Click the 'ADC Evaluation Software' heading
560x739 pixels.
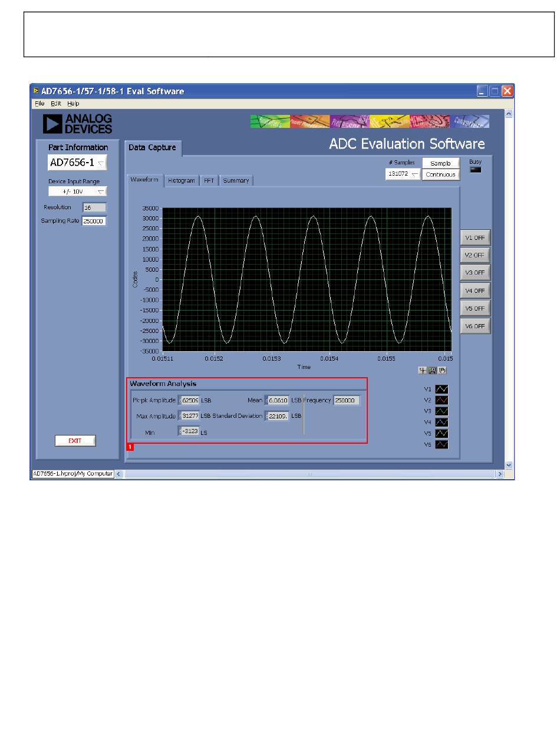[407, 144]
